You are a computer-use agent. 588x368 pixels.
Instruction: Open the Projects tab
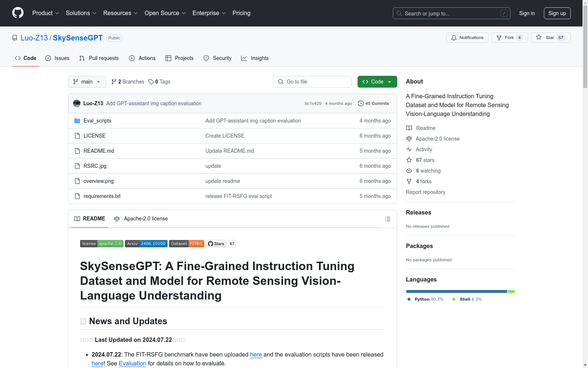[x=179, y=58]
